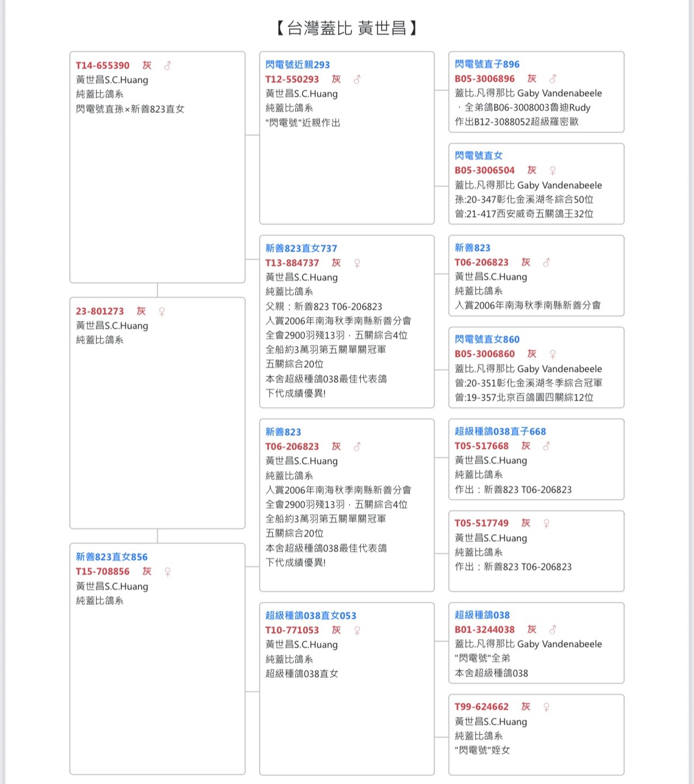Click the female symbol beside T99-624662
The width and height of the screenshot is (694, 784).
click(546, 707)
